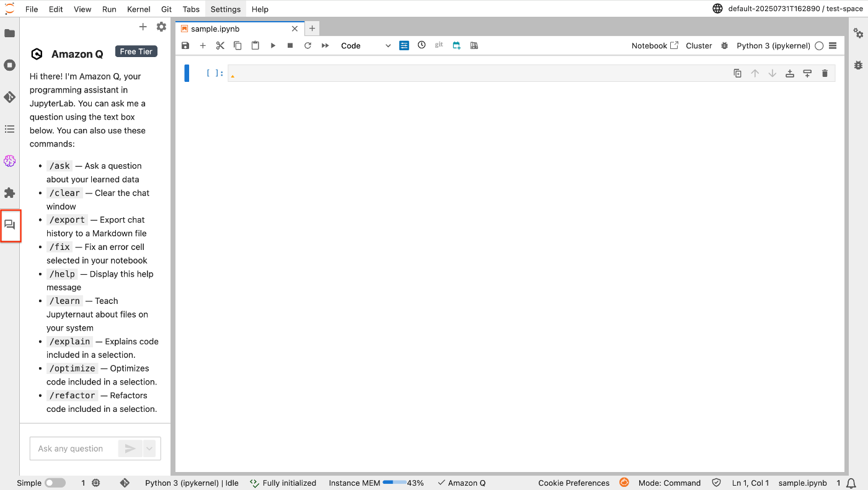Open the Running Terminals and Kernels panel
Screen dimensions: 868x490
click(x=9, y=65)
